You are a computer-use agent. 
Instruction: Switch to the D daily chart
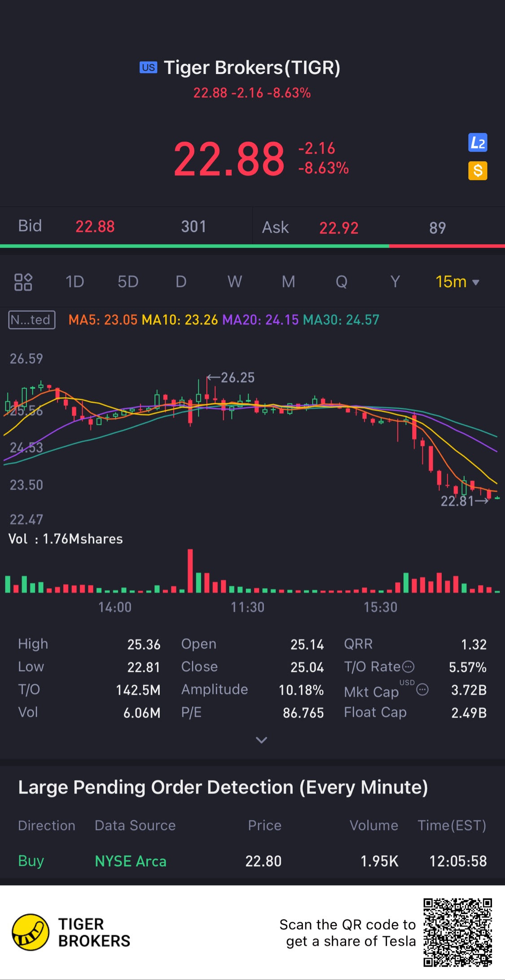click(181, 282)
